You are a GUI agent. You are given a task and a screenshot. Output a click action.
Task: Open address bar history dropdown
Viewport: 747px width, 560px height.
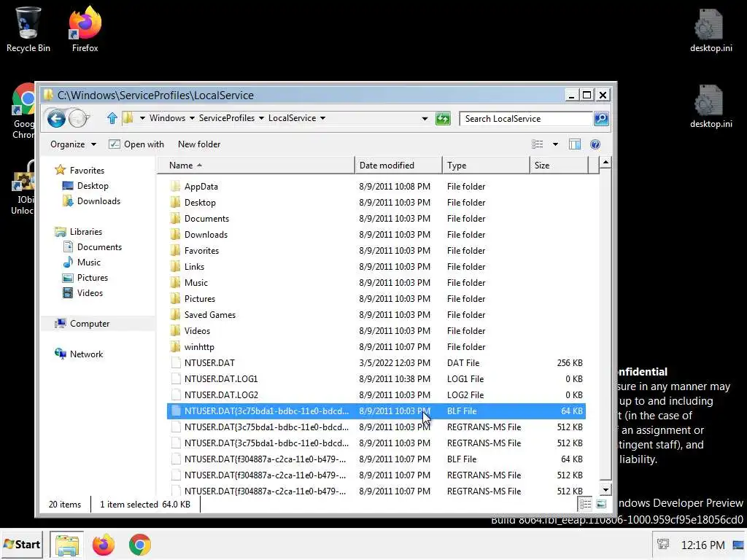[425, 119]
